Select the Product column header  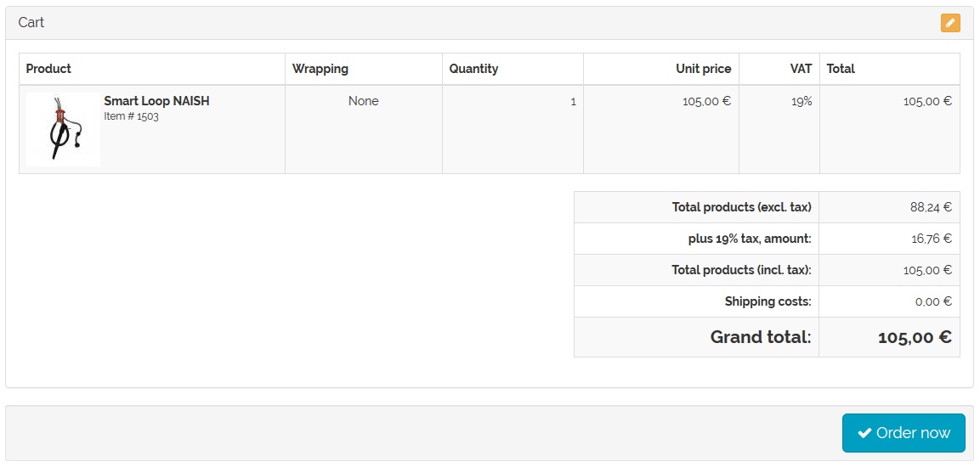(x=48, y=69)
